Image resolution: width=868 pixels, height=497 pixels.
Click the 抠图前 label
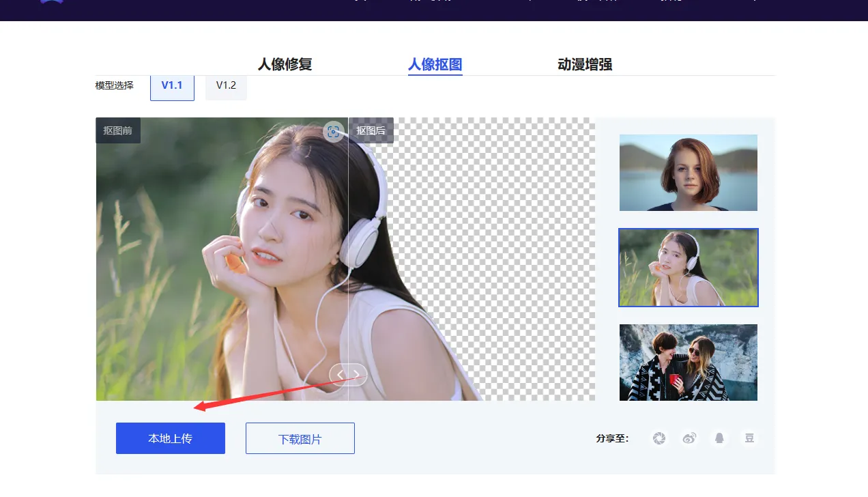[x=118, y=130]
